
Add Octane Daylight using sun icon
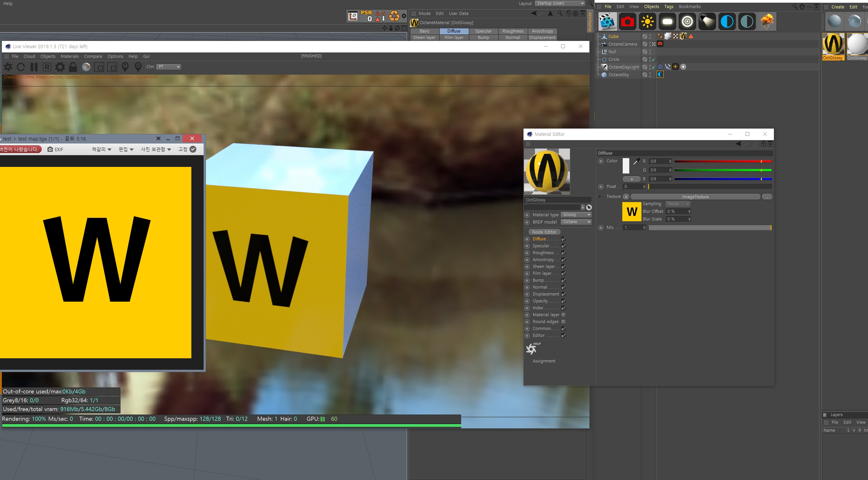648,21
